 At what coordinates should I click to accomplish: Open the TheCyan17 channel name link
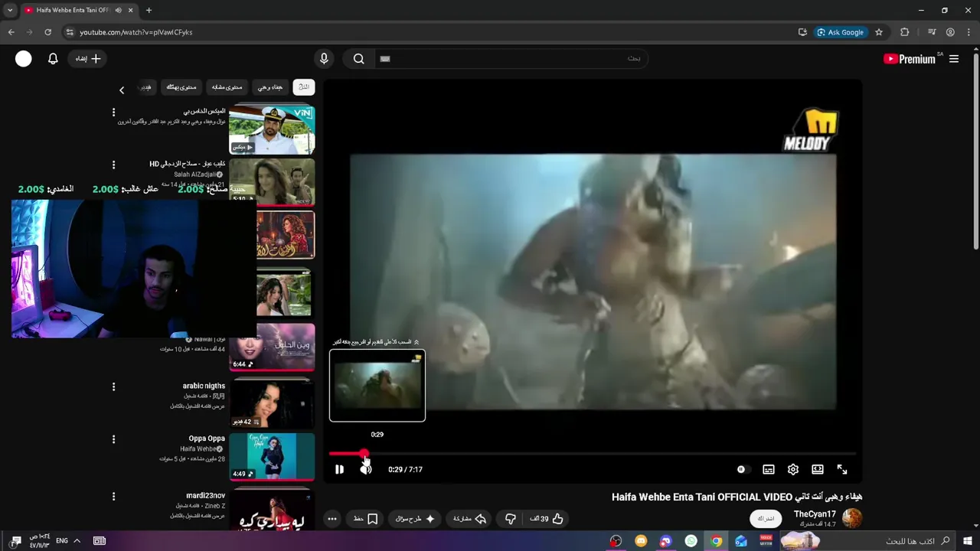tap(815, 514)
